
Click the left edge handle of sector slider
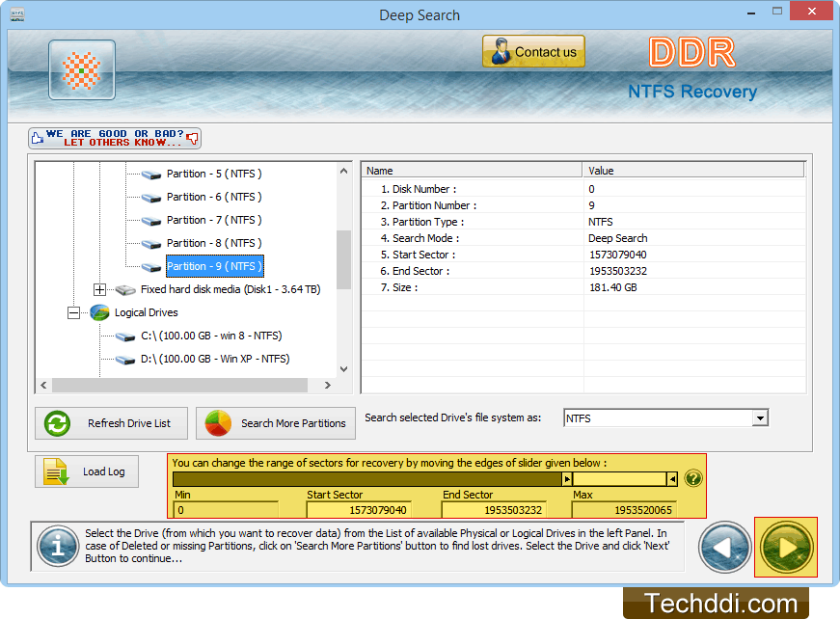(x=567, y=479)
